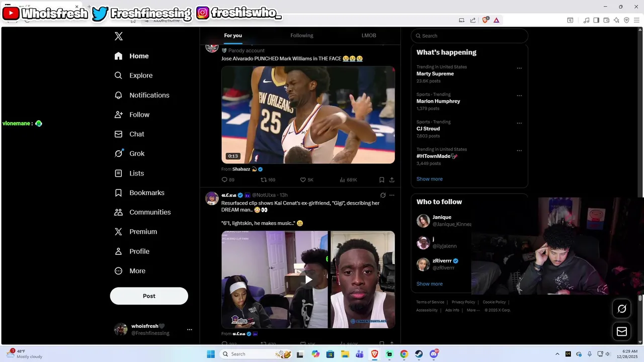Open Brave VPN shield icon in toolbar
The height and width of the screenshot is (362, 644).
626,20
